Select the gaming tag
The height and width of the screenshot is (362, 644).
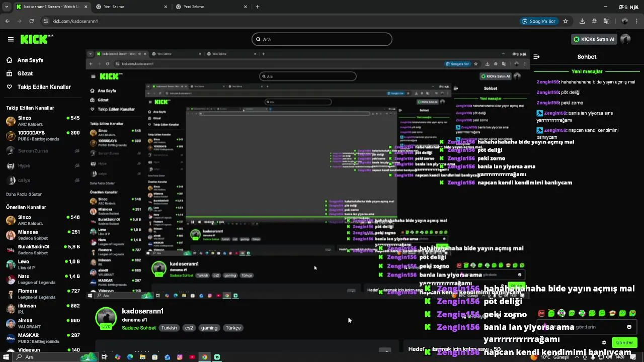[x=209, y=328]
